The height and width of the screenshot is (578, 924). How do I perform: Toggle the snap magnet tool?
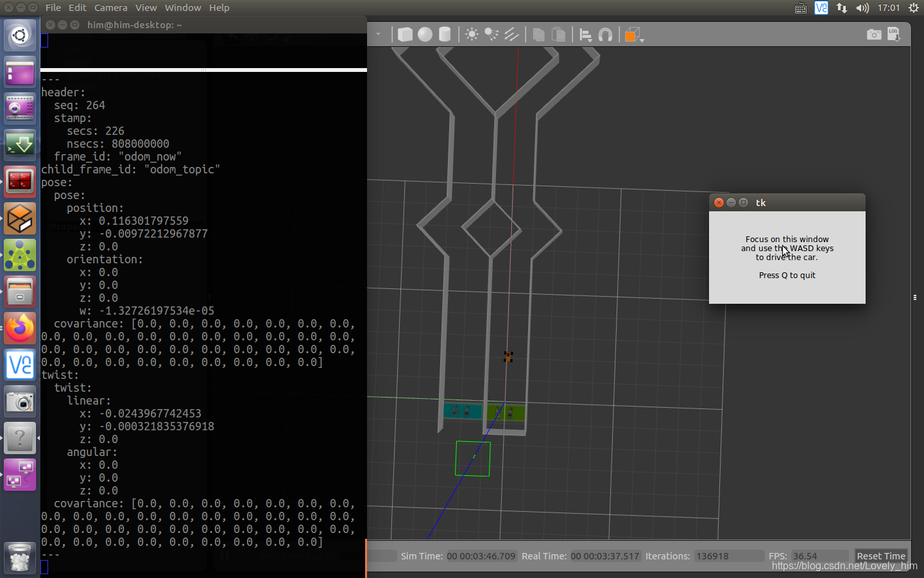click(605, 35)
